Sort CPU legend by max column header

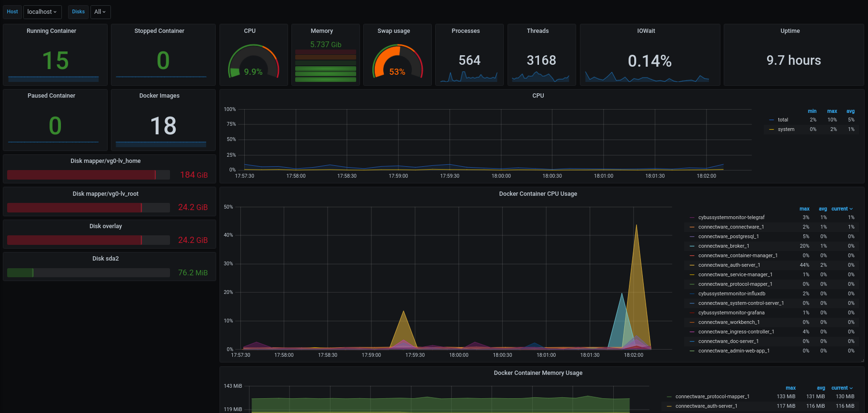click(x=832, y=111)
